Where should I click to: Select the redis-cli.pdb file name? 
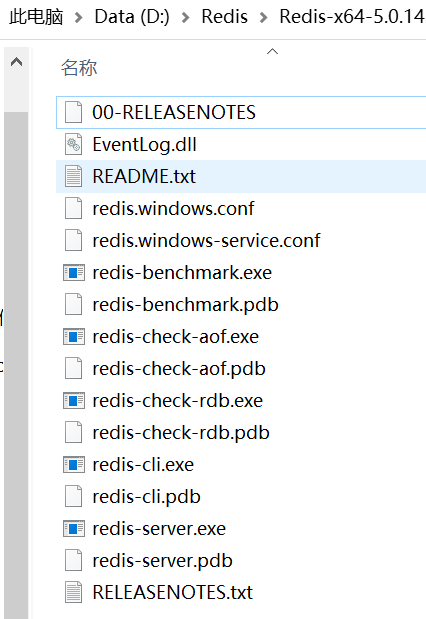click(146, 497)
